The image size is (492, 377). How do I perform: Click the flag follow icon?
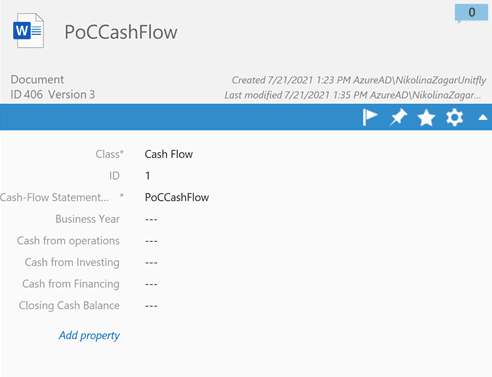pyautogui.click(x=370, y=117)
